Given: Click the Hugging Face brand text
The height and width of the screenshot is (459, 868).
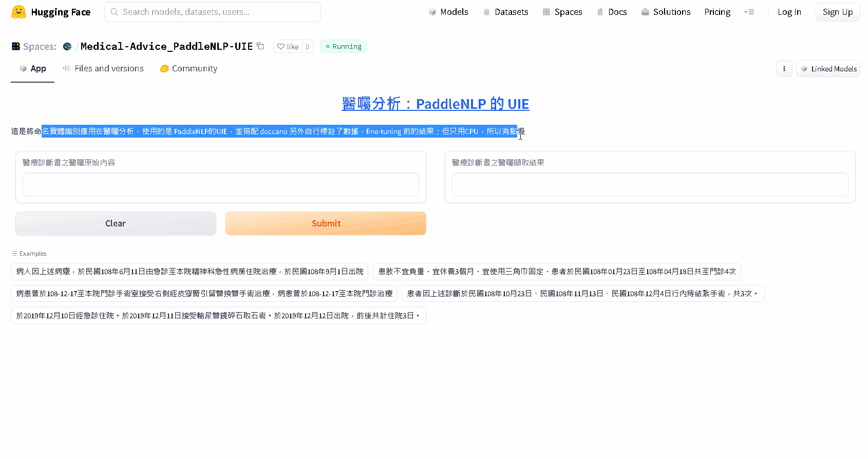Looking at the screenshot, I should click(61, 12).
